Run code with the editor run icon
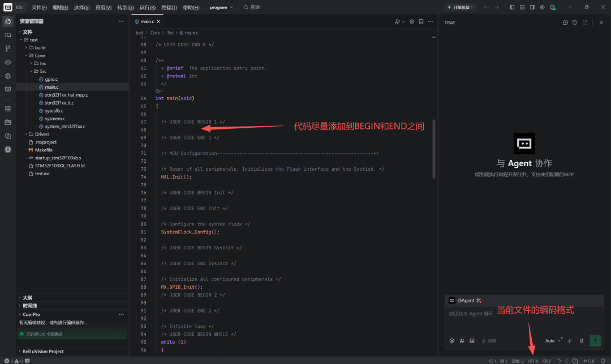The image size is (611, 364). tap(397, 22)
